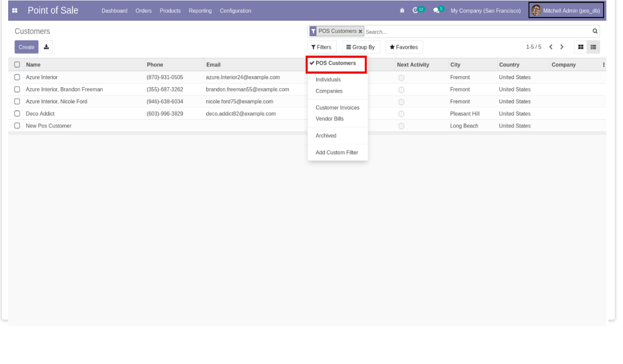Select the Deco Addict row checkbox

[x=17, y=113]
